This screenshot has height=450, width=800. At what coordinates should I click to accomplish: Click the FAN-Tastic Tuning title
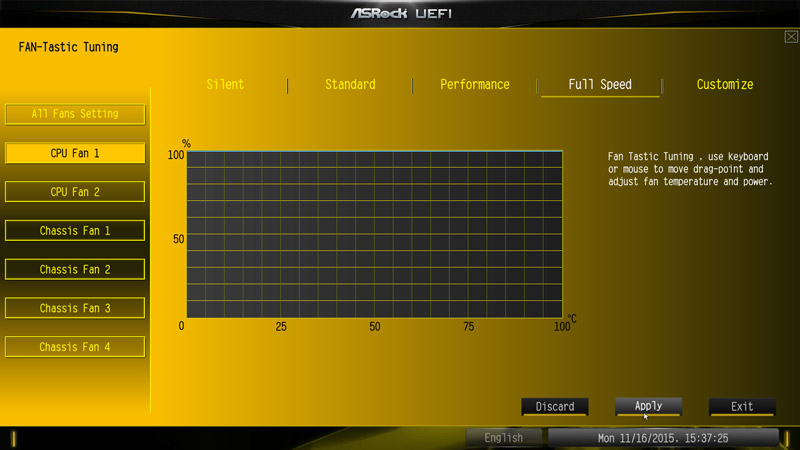tap(68, 47)
